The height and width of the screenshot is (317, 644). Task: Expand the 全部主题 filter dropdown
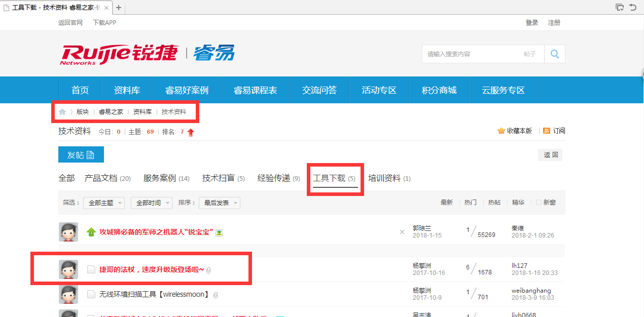pyautogui.click(x=104, y=203)
